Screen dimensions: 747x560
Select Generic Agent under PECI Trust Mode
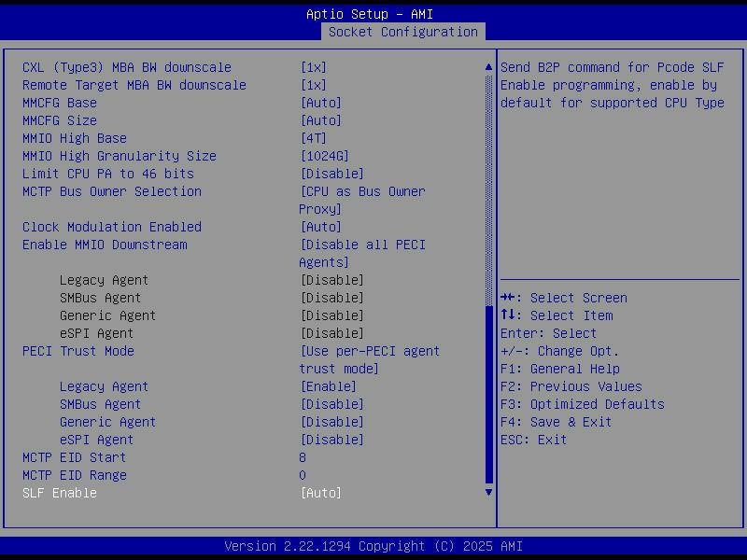click(x=107, y=422)
